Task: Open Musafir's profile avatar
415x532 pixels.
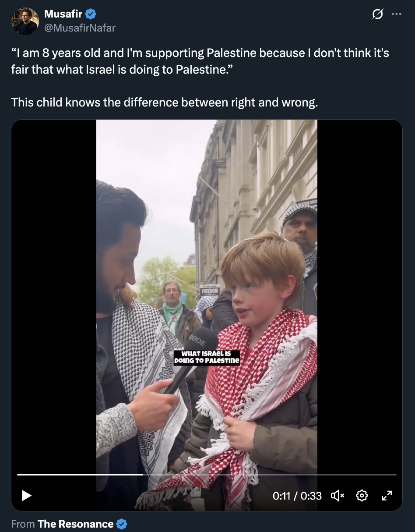Action: coord(25,21)
